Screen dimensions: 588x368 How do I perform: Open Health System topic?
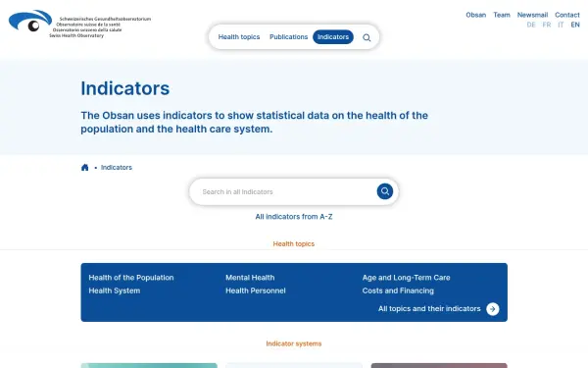115,290
